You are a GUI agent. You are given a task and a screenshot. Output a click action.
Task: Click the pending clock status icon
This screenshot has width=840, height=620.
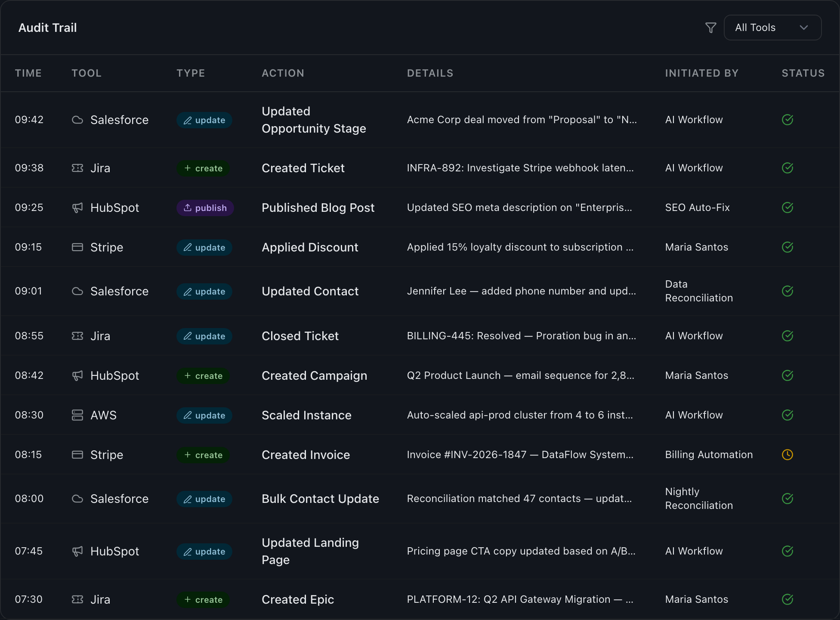click(x=787, y=455)
